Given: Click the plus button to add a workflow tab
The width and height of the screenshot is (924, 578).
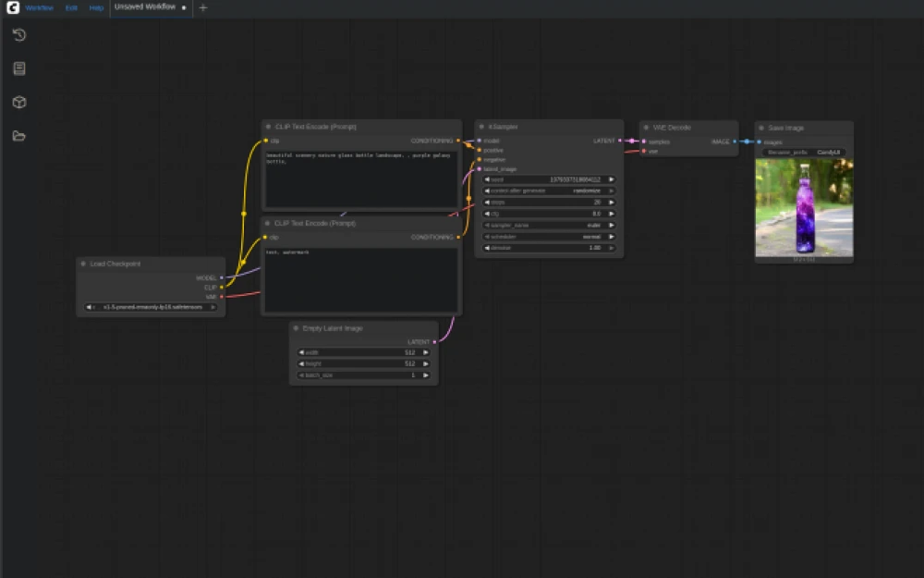Looking at the screenshot, I should [202, 7].
